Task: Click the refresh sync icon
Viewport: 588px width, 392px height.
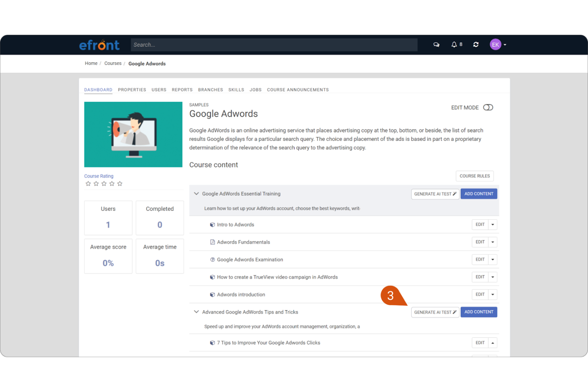Action: click(x=476, y=44)
